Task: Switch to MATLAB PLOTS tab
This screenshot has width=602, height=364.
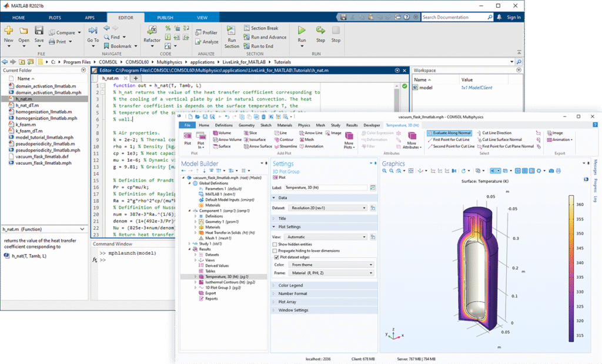Action: tap(55, 18)
